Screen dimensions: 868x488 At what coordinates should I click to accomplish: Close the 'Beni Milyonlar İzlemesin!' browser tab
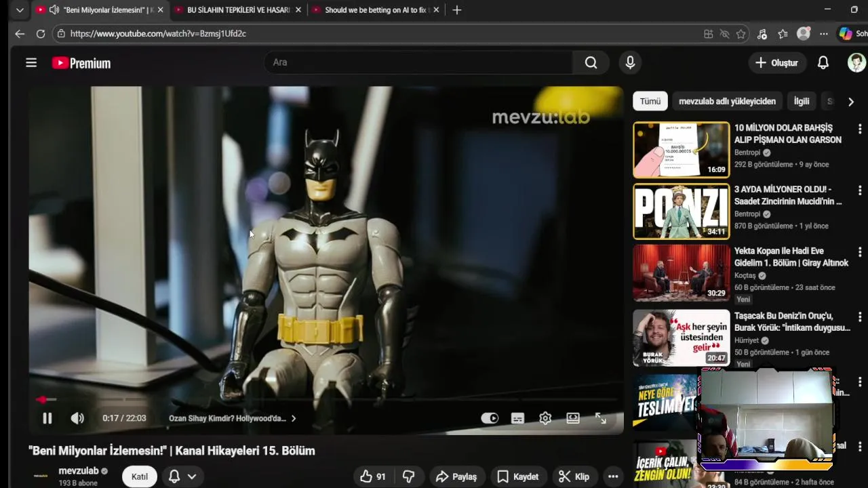click(x=161, y=10)
